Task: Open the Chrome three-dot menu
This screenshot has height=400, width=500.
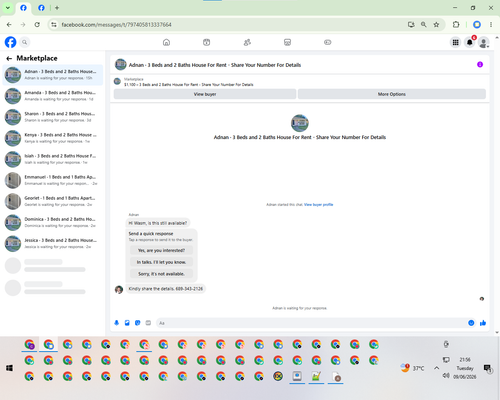Action: [491, 25]
